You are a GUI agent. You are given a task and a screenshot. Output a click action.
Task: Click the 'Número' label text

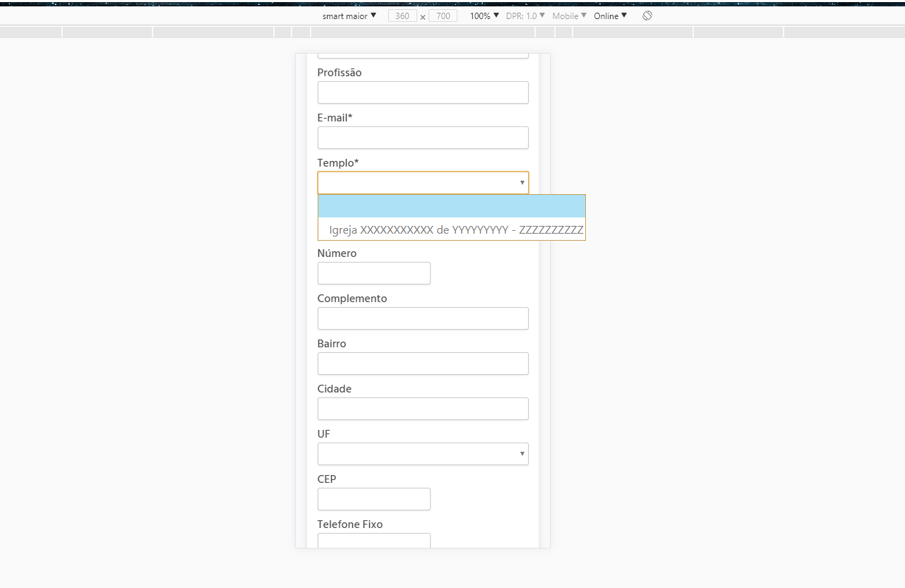click(337, 253)
